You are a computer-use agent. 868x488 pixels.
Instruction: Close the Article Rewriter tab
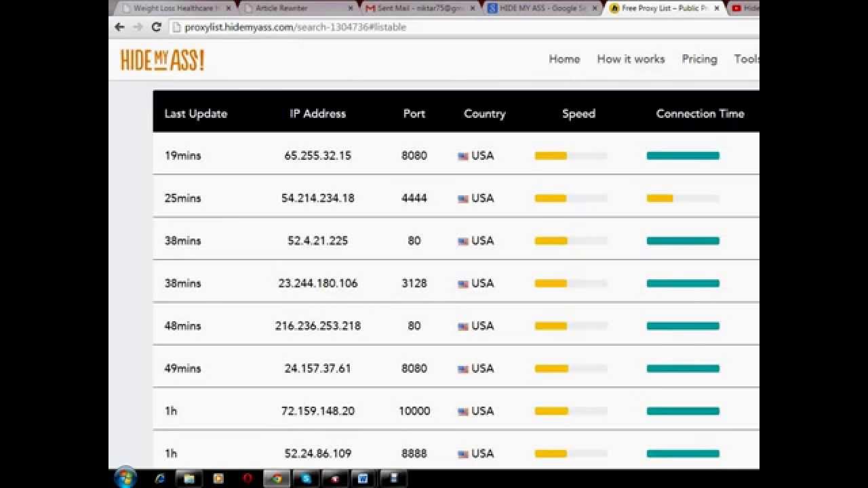coord(351,8)
